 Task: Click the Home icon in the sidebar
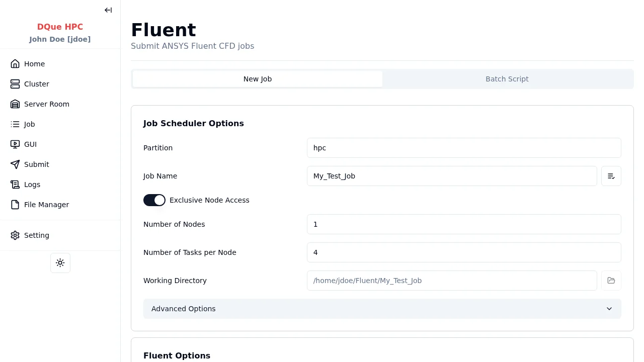[x=15, y=64]
